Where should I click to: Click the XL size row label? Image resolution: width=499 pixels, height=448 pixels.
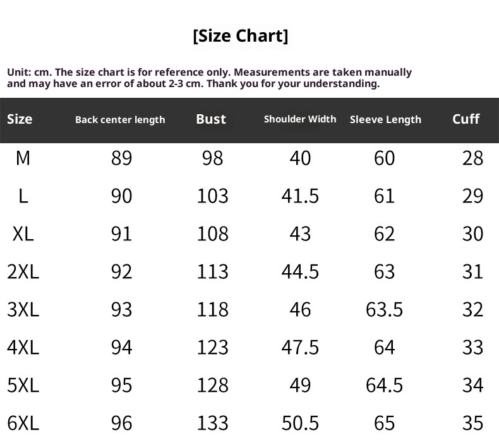click(23, 233)
